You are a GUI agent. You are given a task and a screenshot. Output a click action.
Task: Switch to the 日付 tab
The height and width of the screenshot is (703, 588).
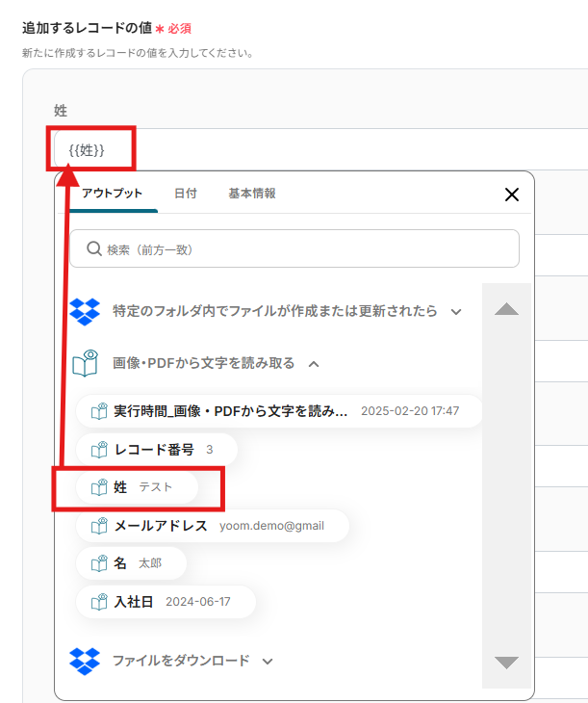click(x=186, y=194)
